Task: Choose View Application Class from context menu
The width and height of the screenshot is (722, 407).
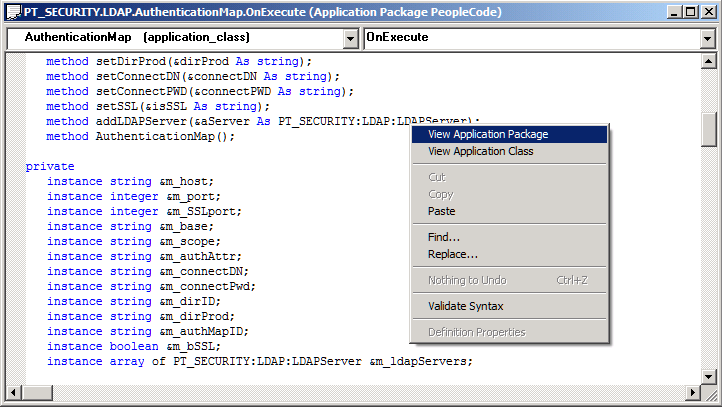Action: [x=480, y=152]
